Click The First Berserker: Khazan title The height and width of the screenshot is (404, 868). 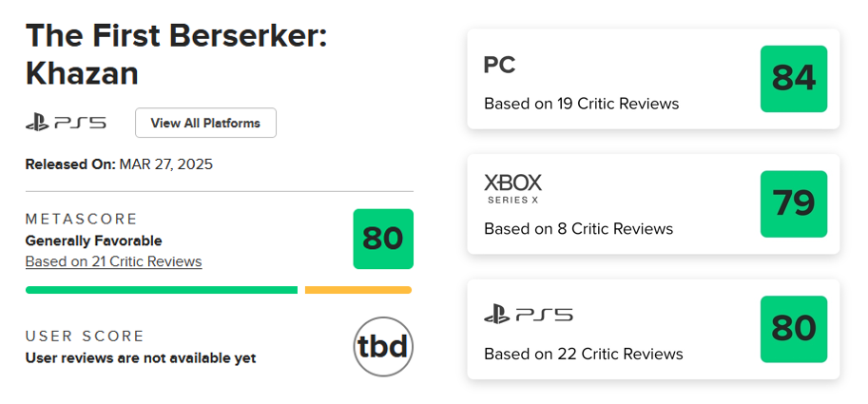pos(176,54)
